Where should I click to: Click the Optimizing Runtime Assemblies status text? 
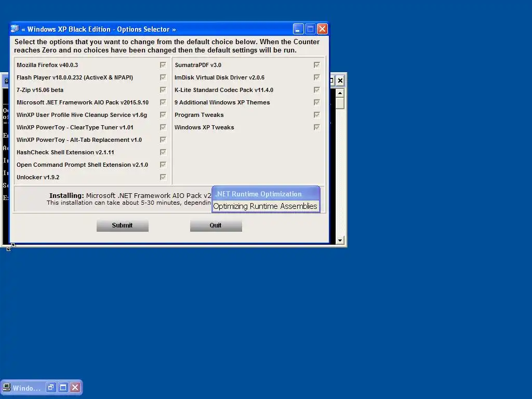coord(265,206)
